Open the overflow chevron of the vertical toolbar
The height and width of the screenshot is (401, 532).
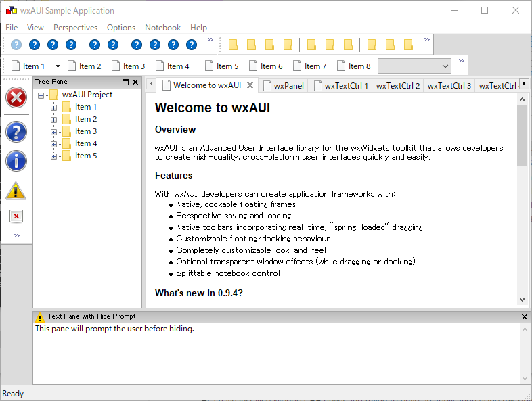coord(17,235)
